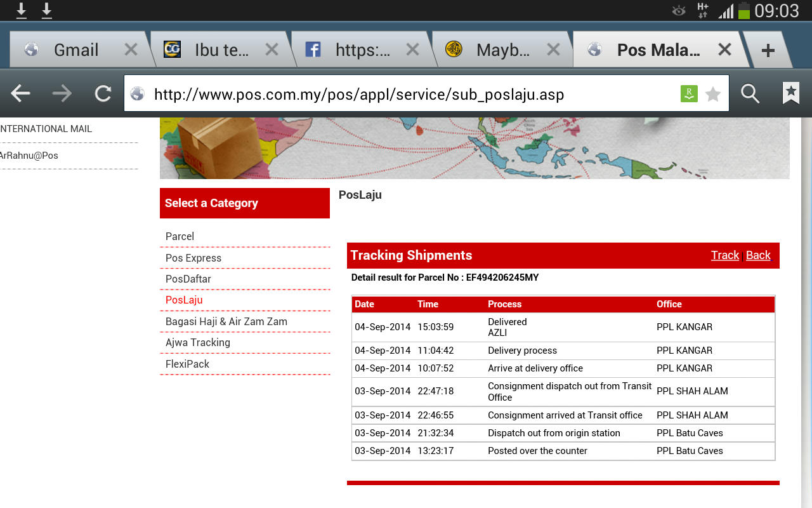Click Posted over the counter entry
This screenshot has height=508, width=812.
click(x=538, y=451)
